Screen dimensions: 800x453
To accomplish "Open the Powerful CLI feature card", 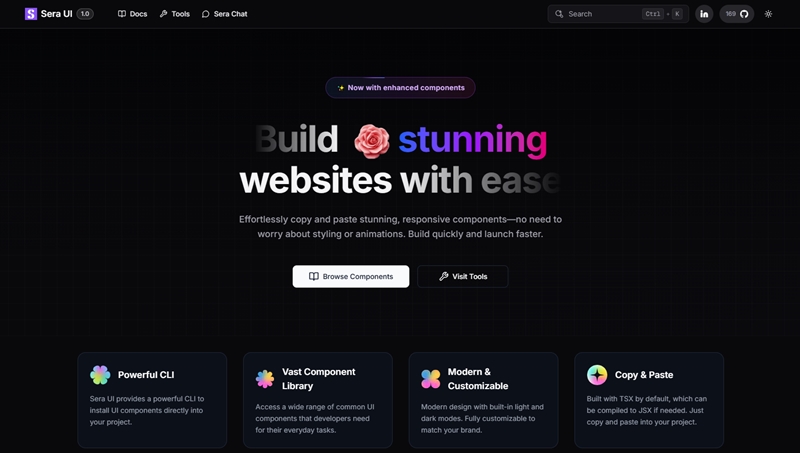I will (x=152, y=400).
